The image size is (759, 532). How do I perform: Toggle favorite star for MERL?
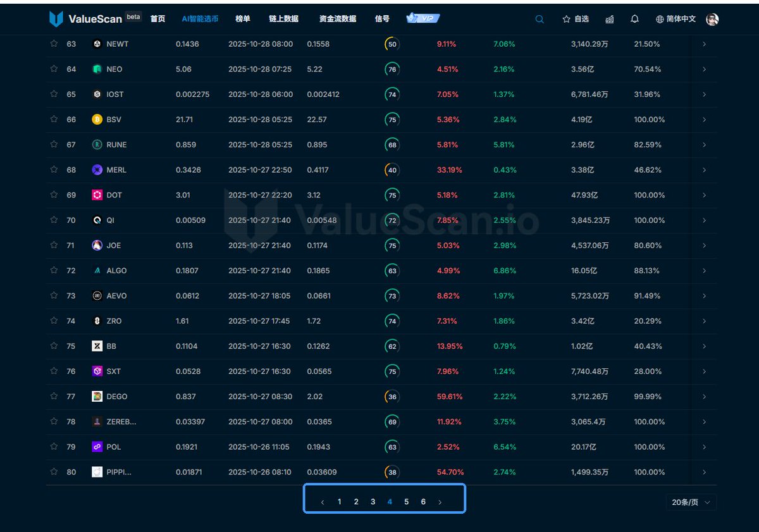point(54,170)
